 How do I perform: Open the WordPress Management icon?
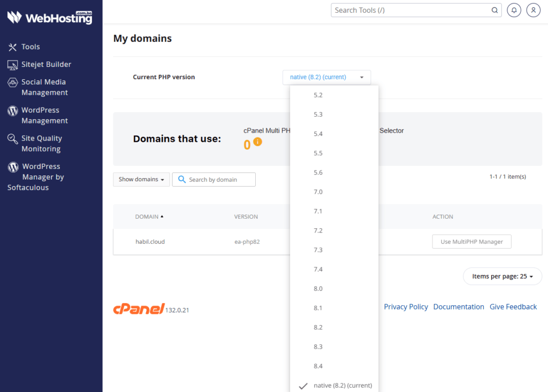[13, 111]
